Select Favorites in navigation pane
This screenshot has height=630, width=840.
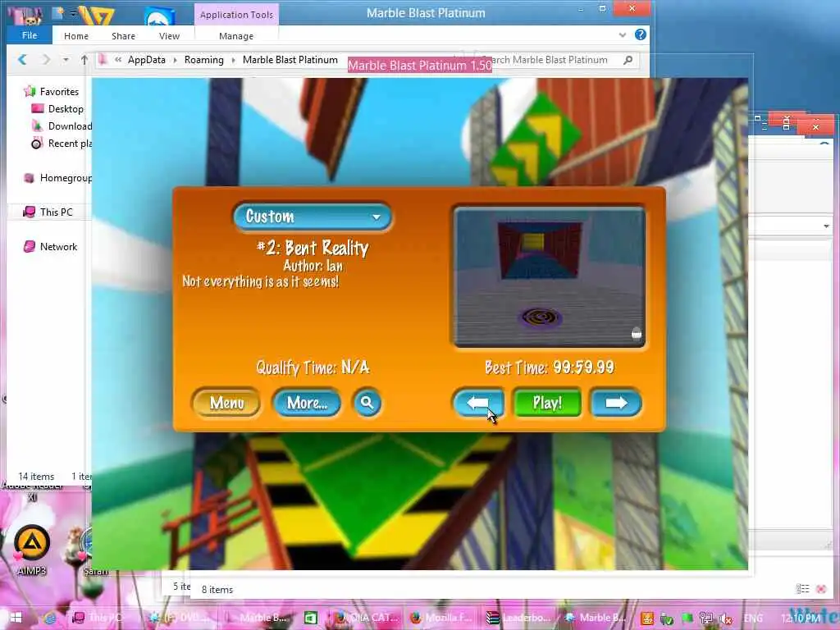pos(59,92)
